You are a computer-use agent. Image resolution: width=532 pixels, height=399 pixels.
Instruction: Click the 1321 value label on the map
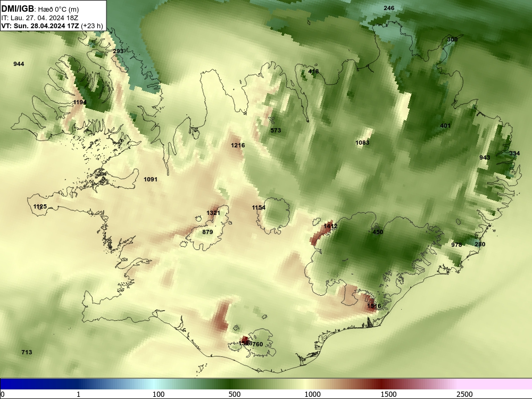(213, 213)
